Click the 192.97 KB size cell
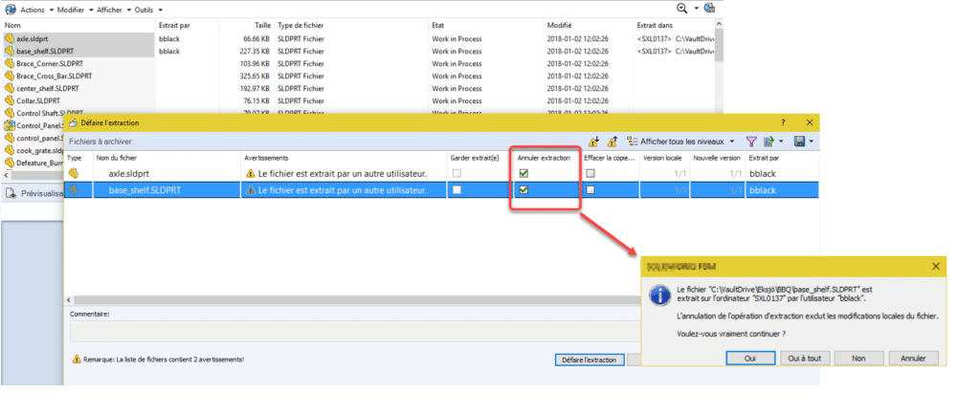 254,88
